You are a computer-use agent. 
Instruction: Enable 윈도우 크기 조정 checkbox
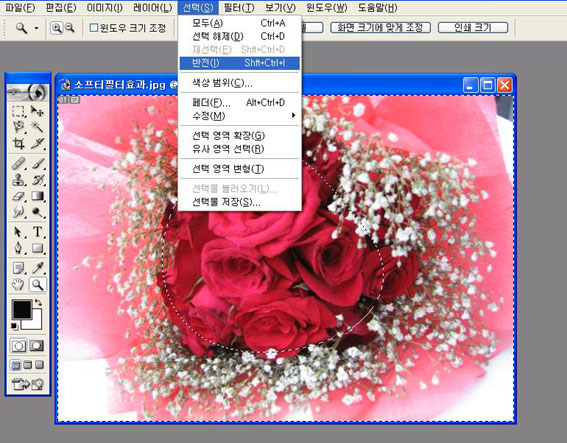coord(94,28)
